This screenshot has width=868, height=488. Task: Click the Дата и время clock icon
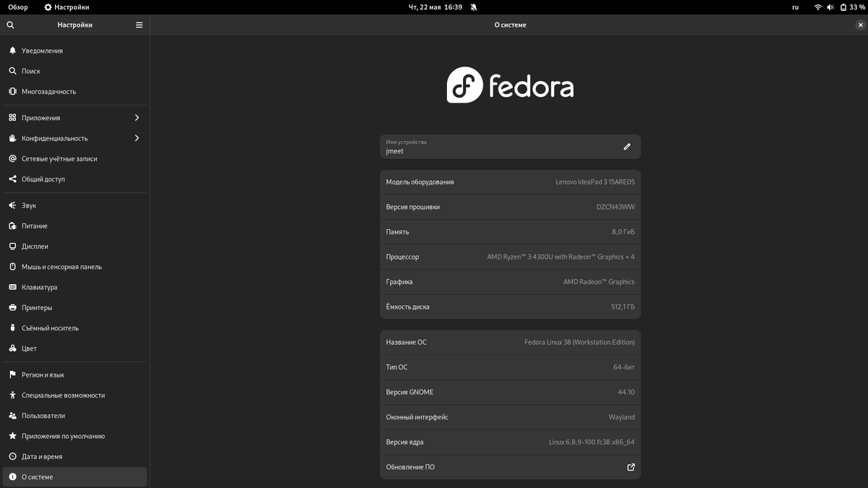pyautogui.click(x=12, y=456)
